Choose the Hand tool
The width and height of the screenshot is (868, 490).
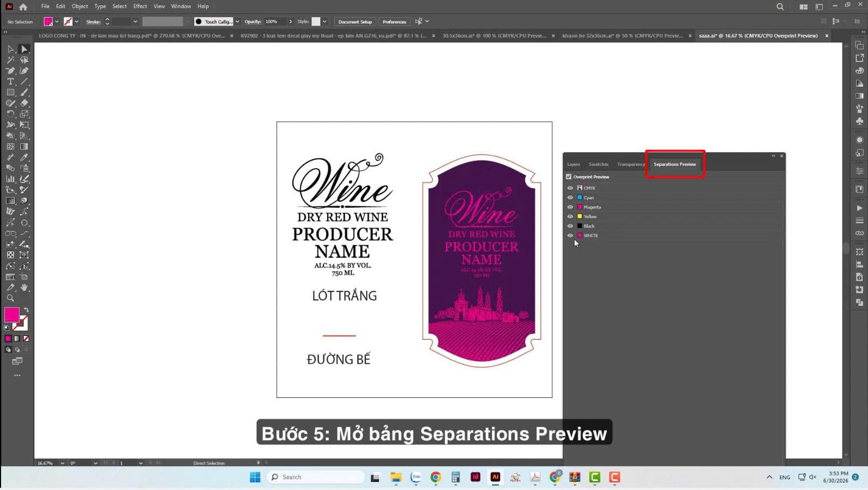pos(24,288)
